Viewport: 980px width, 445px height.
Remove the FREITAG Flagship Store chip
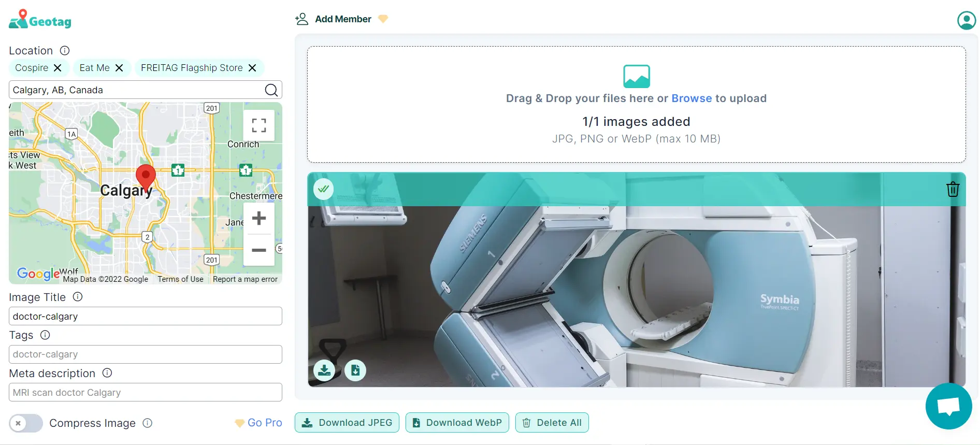tap(252, 68)
